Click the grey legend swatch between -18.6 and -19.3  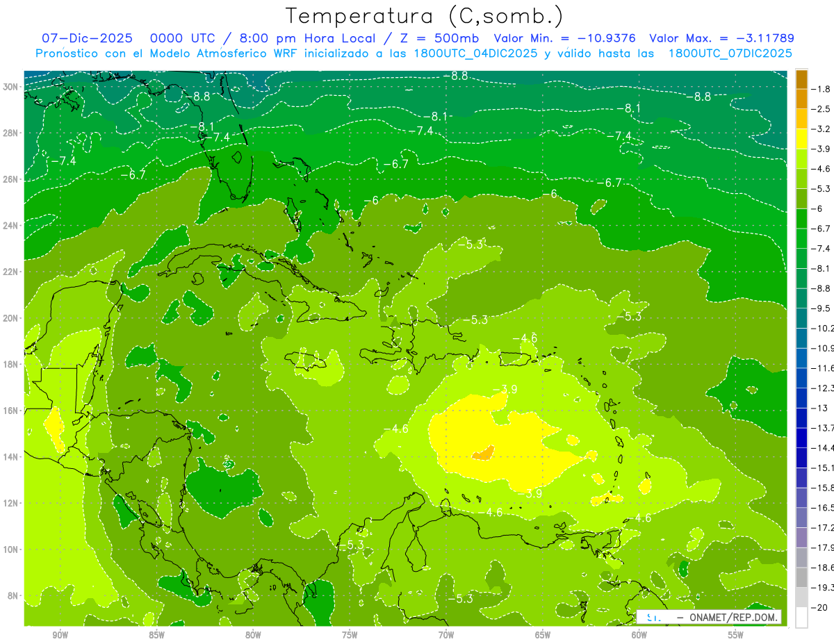(801, 577)
